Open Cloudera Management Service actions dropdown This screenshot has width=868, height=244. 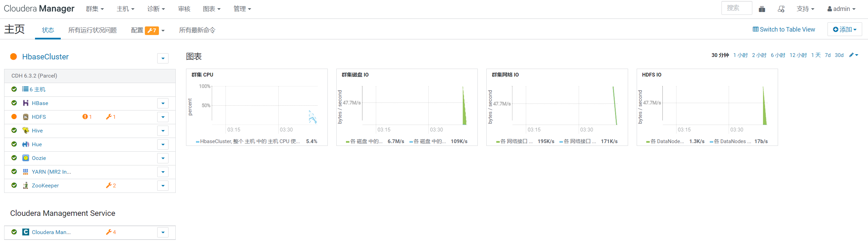tap(163, 232)
